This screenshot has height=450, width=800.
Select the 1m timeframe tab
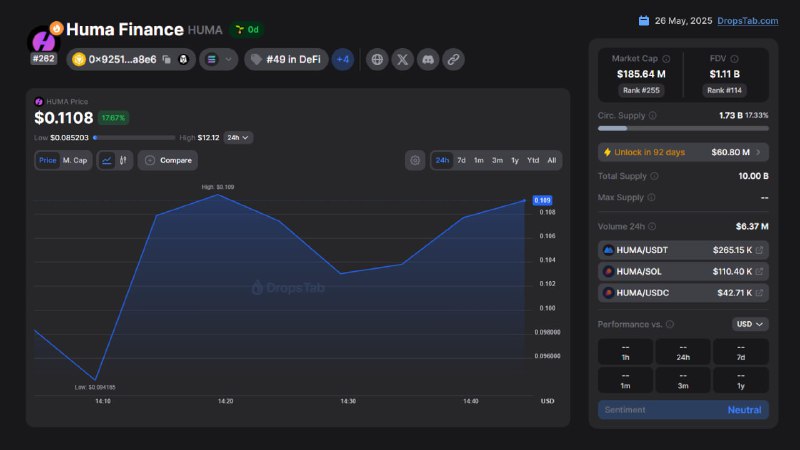479,160
